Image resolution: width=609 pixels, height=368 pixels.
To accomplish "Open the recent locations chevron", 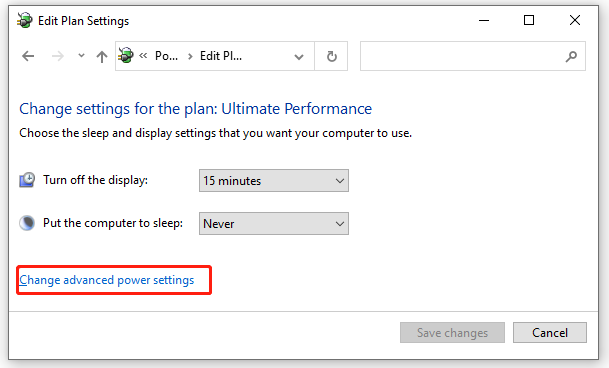I will [x=81, y=56].
